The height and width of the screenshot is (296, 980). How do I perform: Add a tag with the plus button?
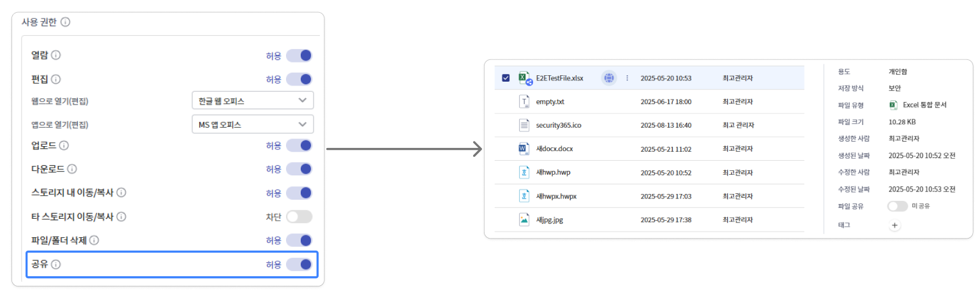click(x=894, y=225)
